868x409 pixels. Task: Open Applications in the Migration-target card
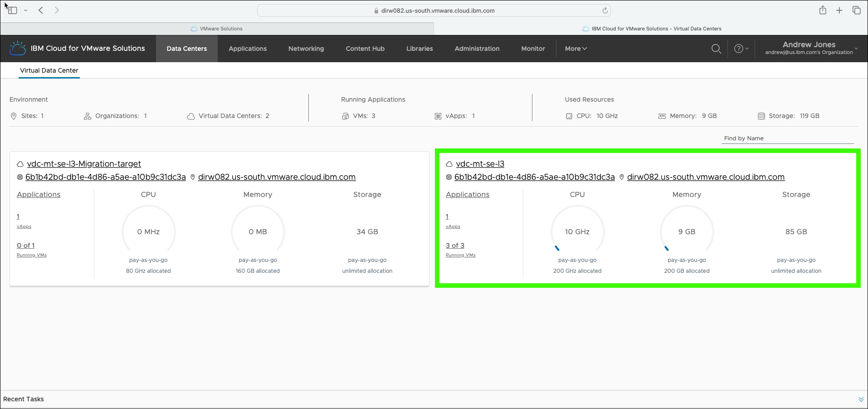tap(39, 194)
